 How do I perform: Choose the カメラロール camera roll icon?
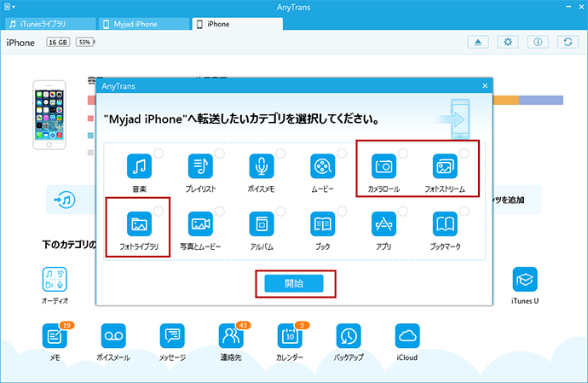[x=383, y=166]
